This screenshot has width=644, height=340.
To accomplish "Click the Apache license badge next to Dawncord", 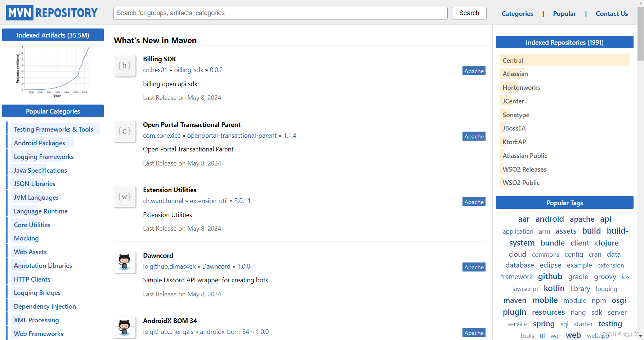I will (x=474, y=267).
